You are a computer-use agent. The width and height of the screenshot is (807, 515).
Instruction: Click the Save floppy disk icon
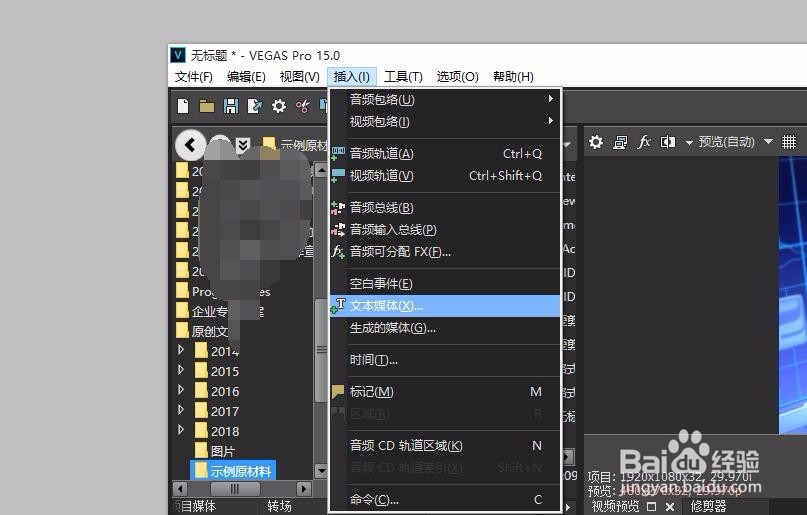[231, 106]
